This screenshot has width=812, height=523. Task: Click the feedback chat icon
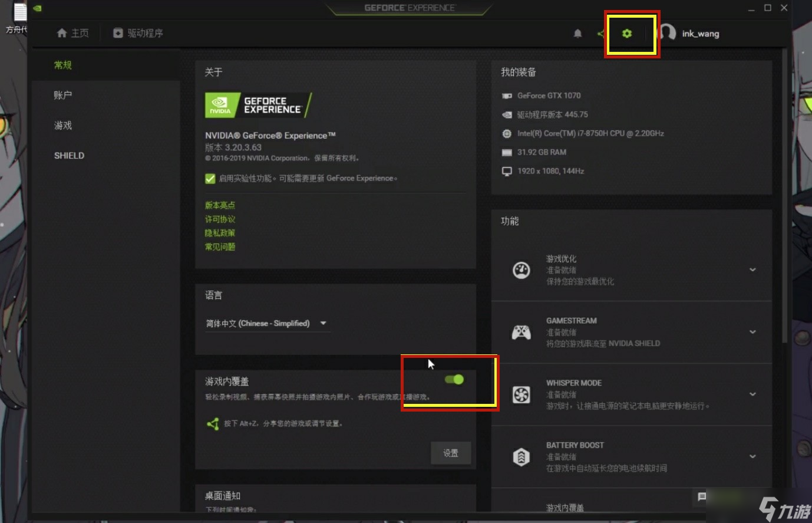pyautogui.click(x=702, y=497)
